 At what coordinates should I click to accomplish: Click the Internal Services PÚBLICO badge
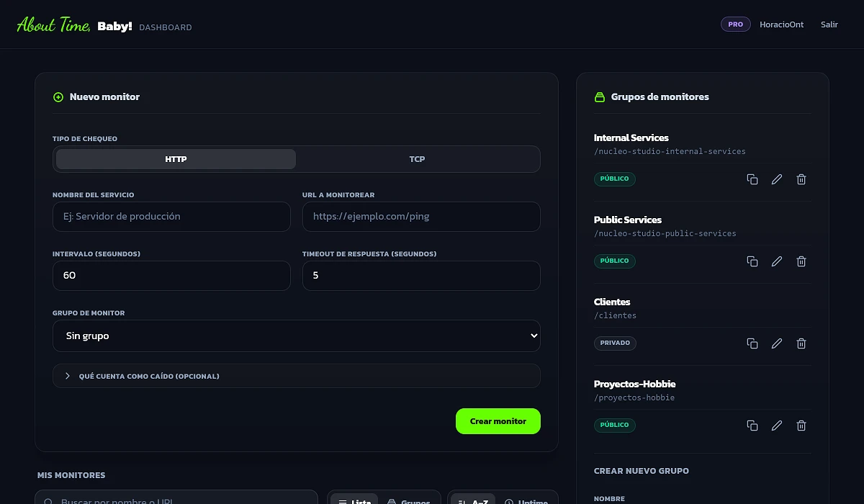click(x=615, y=179)
